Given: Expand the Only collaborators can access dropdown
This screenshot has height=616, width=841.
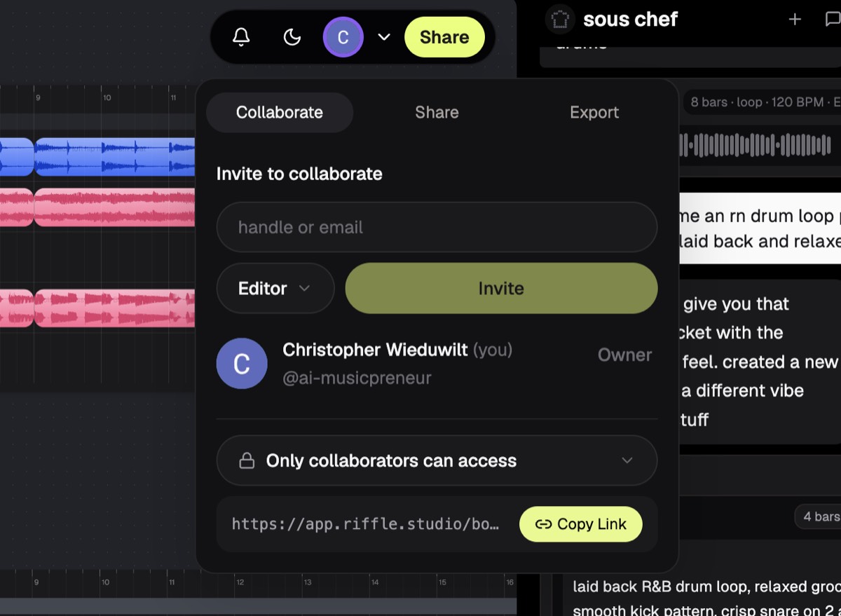Looking at the screenshot, I should point(437,460).
